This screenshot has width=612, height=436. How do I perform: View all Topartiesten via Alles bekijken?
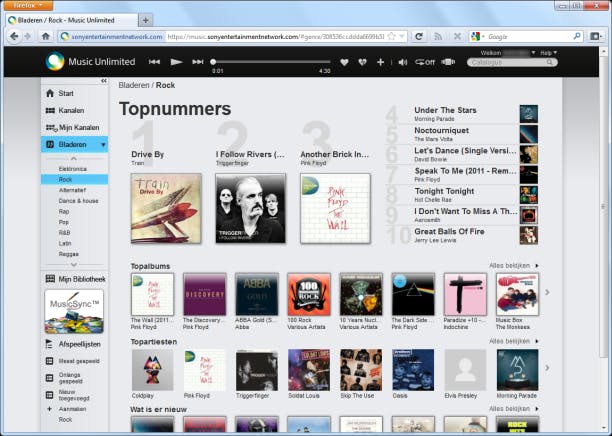click(513, 341)
